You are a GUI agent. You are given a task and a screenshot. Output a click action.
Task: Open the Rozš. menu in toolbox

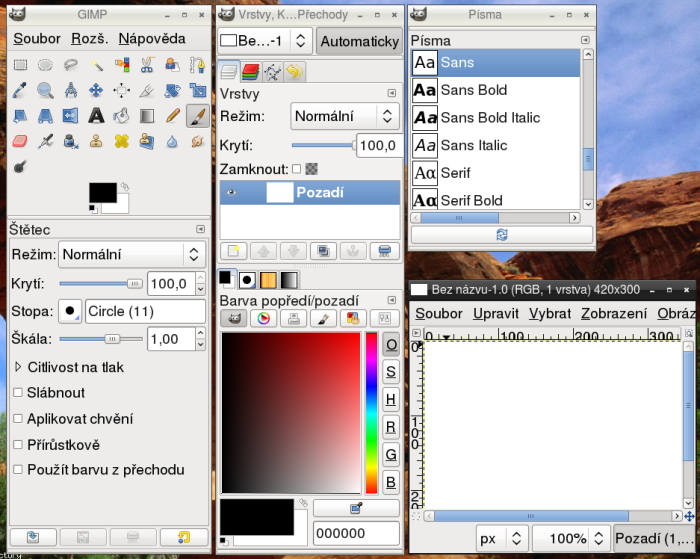pos(89,38)
